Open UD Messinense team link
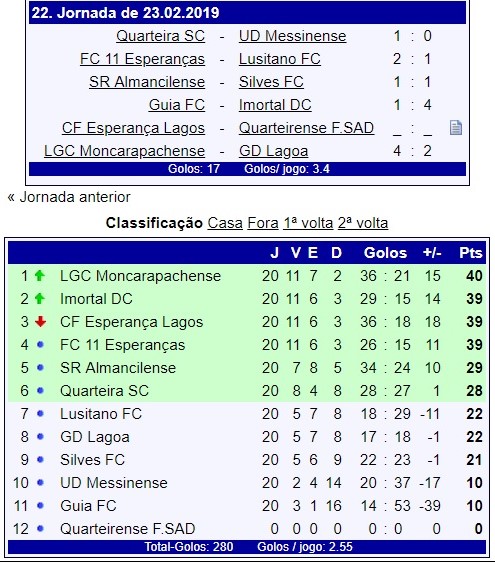 point(292,36)
